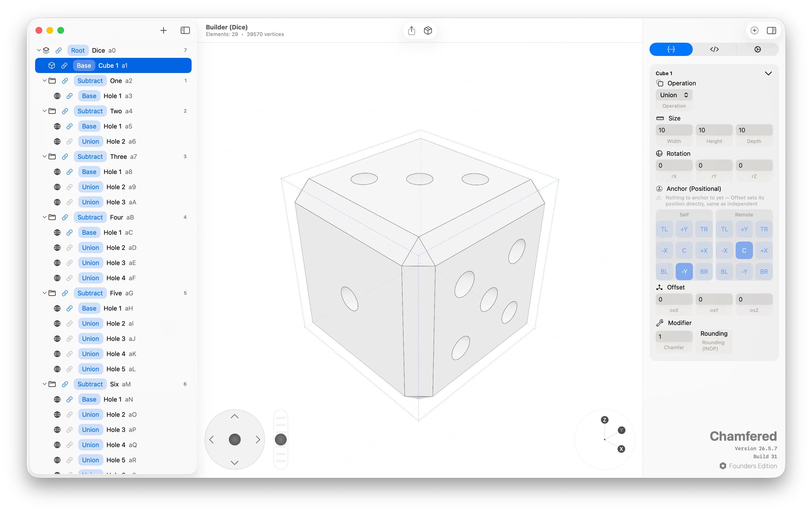Click the X axis gizmo marker
This screenshot has width=812, height=513.
tap(621, 449)
